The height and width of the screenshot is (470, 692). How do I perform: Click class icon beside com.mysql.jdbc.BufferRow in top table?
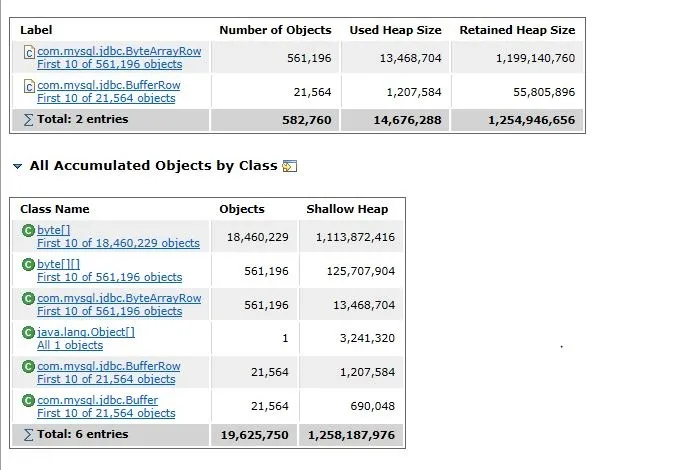[x=29, y=86]
